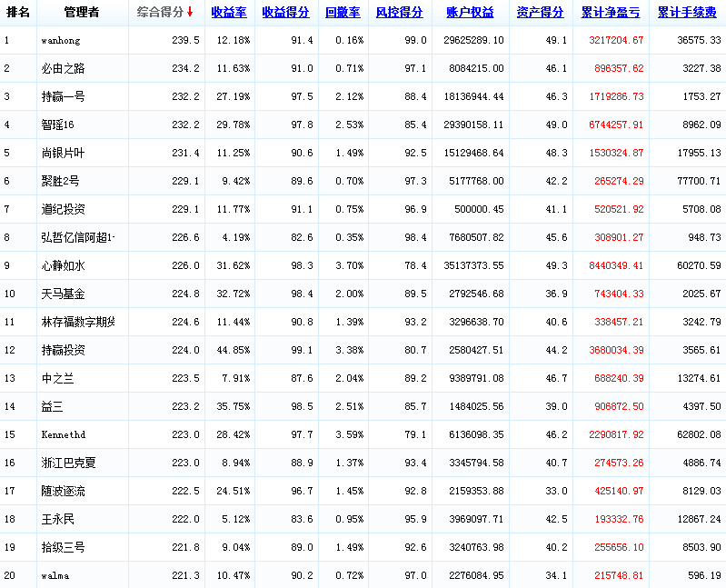
Task: Sort by 累计手续费 column header
Action: (x=687, y=13)
